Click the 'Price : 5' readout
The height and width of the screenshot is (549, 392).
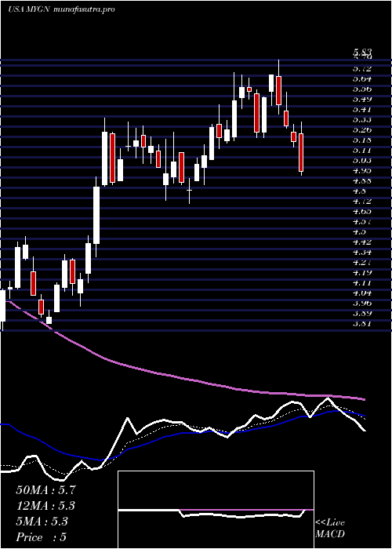[x=42, y=537]
